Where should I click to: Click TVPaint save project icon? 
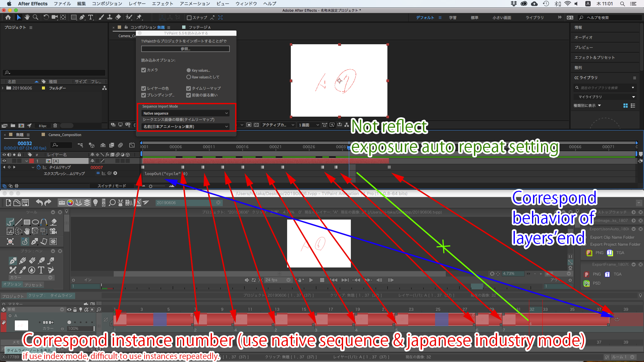[25, 202]
